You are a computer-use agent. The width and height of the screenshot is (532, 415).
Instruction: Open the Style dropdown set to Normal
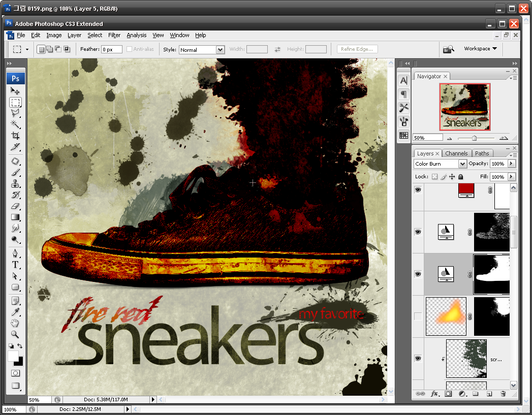coord(220,50)
